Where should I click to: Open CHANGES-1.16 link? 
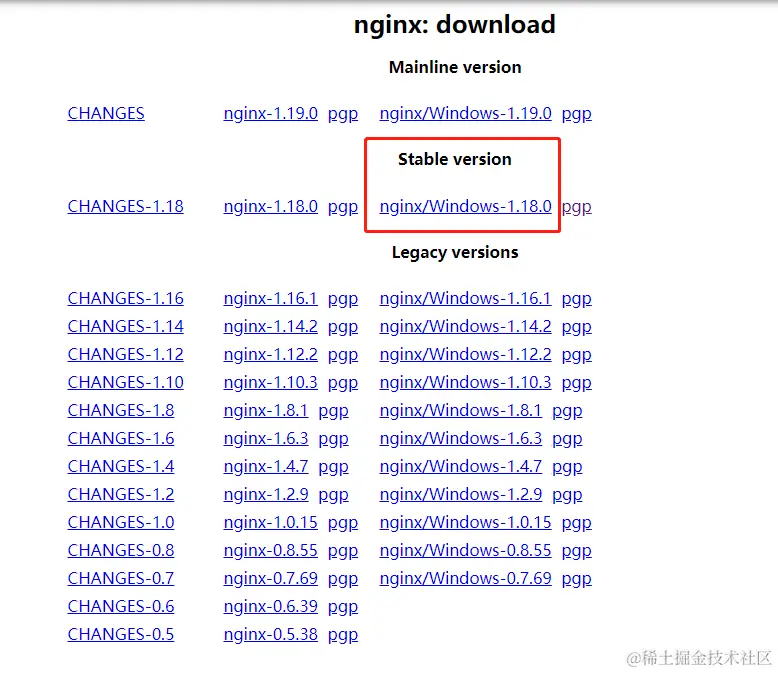[x=126, y=299]
